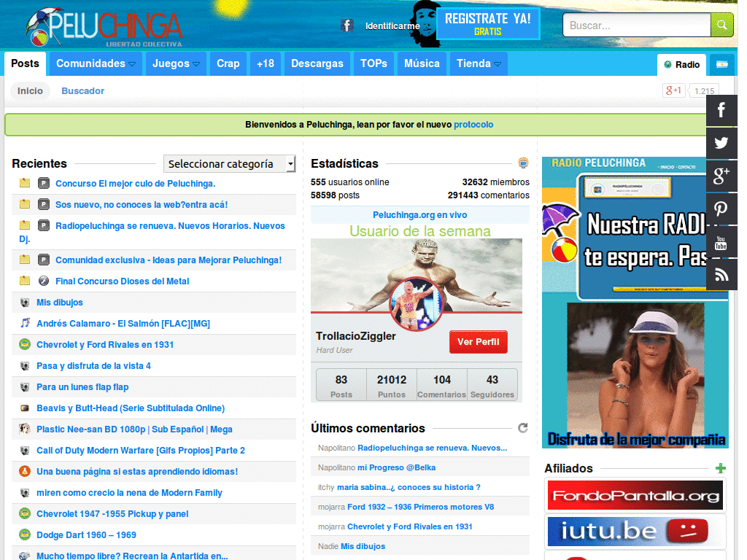Open the protocolo link

coord(473,125)
